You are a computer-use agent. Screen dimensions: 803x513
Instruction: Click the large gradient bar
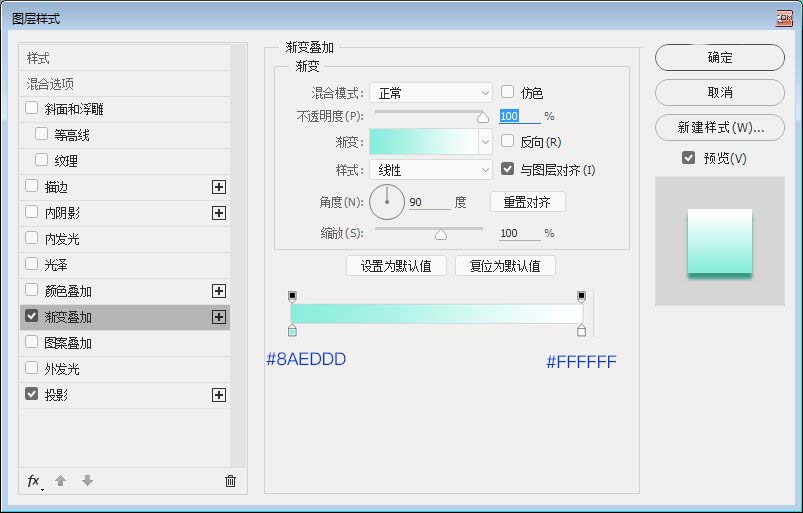[x=437, y=313]
